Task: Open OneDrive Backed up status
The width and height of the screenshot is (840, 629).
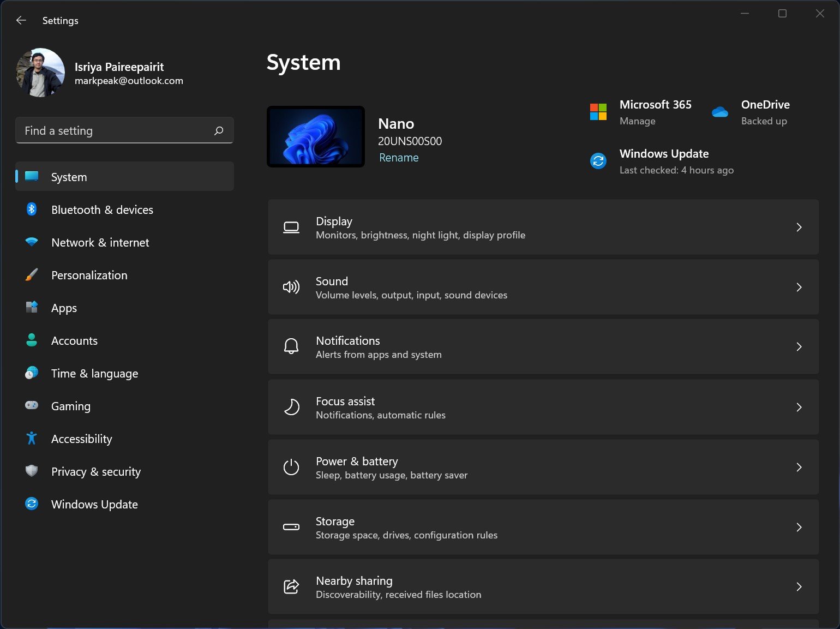Action: (764, 121)
